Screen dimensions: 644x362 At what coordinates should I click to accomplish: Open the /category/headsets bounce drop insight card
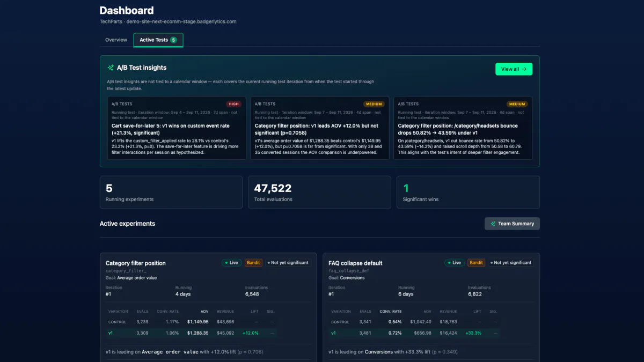(463, 128)
